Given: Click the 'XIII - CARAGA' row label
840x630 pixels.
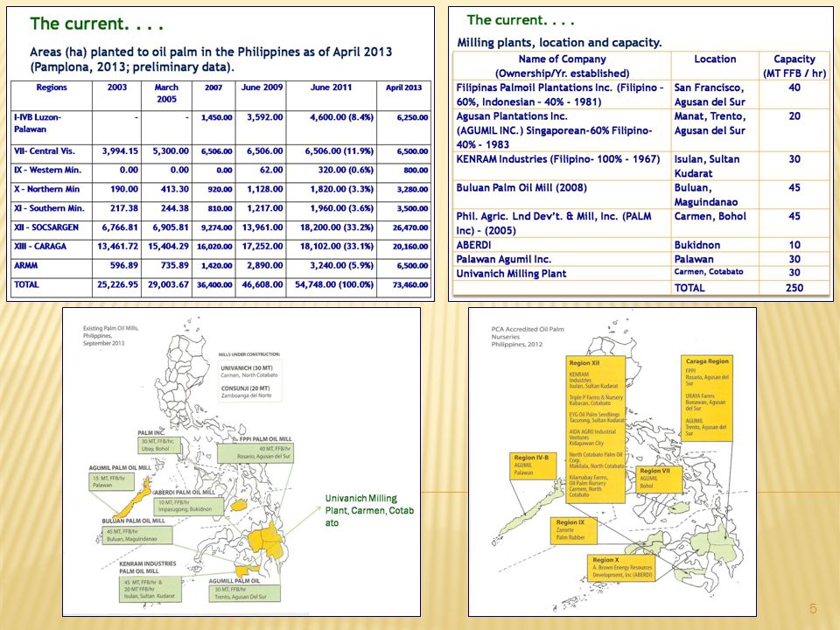Looking at the screenshot, I should coord(40,247).
